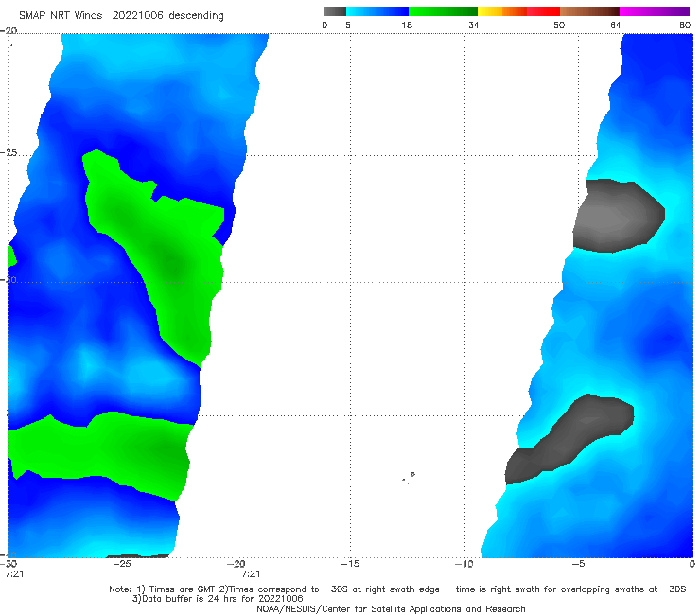The width and height of the screenshot is (700, 615).
Task: Click the small island marks near -12 longitude
Action: 409,478
